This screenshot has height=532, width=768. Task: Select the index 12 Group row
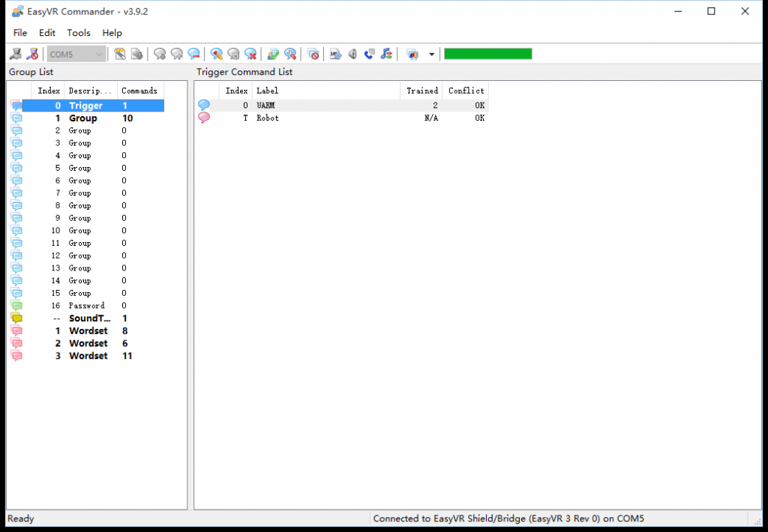tap(87, 256)
